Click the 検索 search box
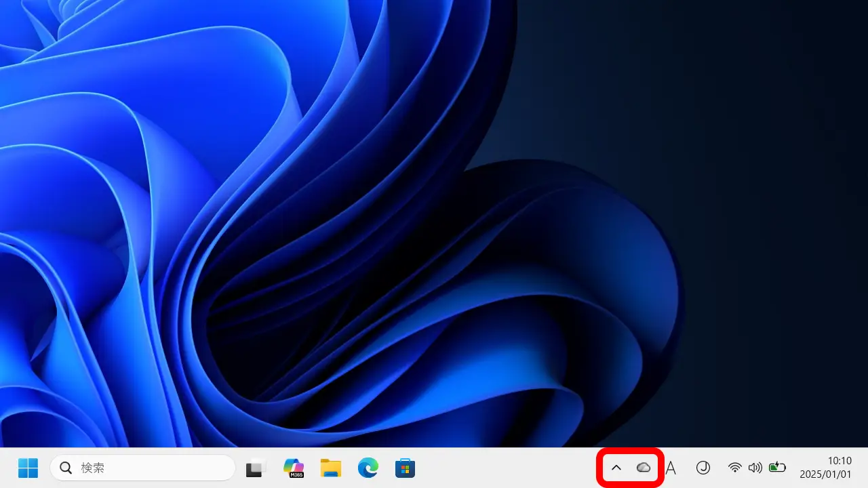The width and height of the screenshot is (868, 488). click(x=149, y=468)
